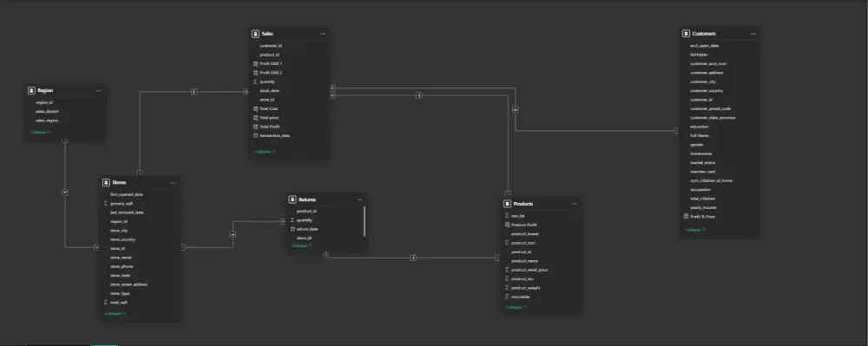Collapse the Returns table
Screen dimensions: 868x346
click(302, 245)
